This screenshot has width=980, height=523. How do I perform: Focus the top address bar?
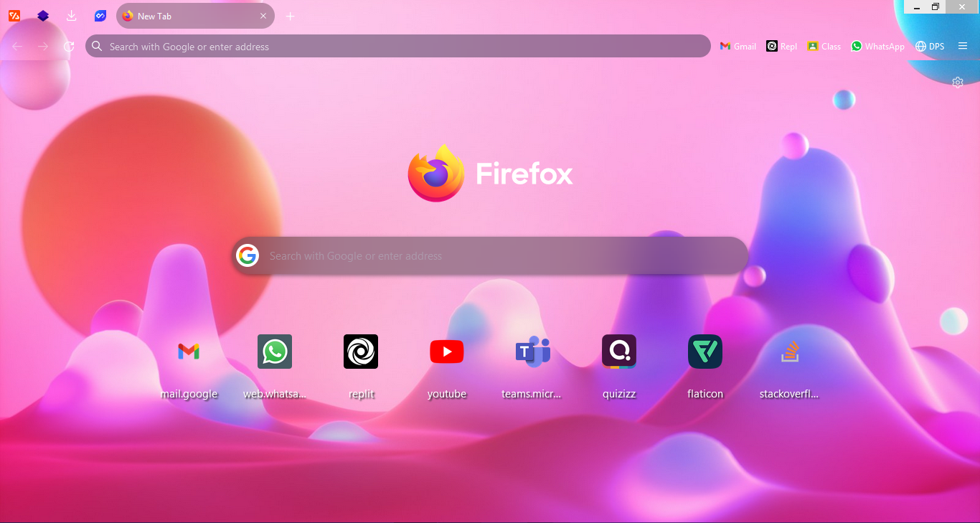coord(398,47)
